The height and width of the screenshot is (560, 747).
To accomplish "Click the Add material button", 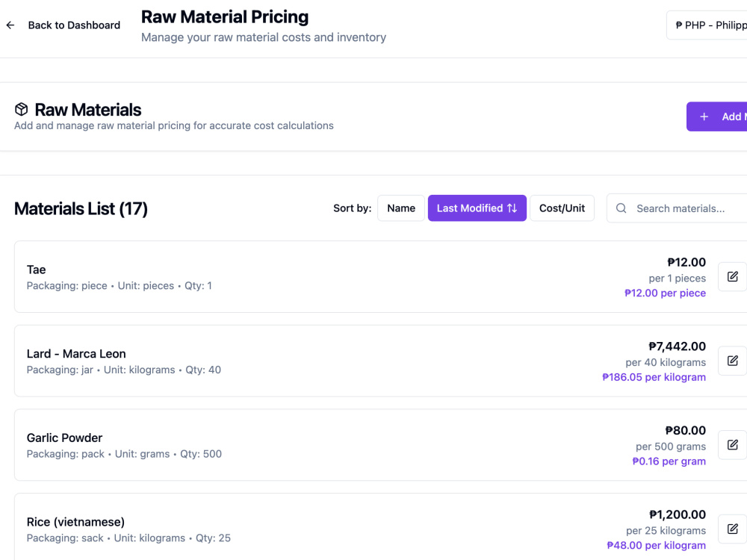I will (717, 116).
